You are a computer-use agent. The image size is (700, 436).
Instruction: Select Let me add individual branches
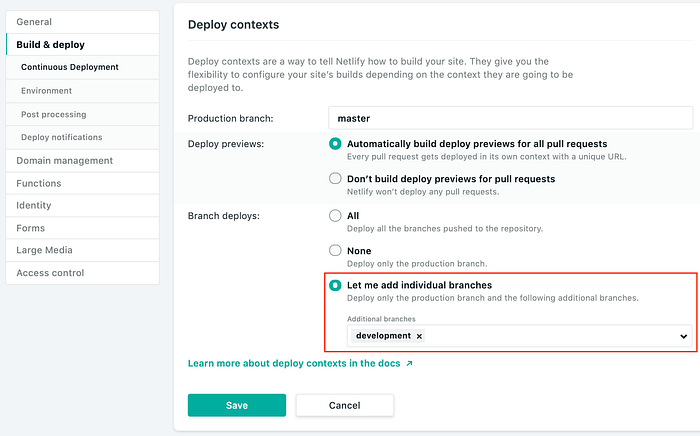click(x=335, y=285)
